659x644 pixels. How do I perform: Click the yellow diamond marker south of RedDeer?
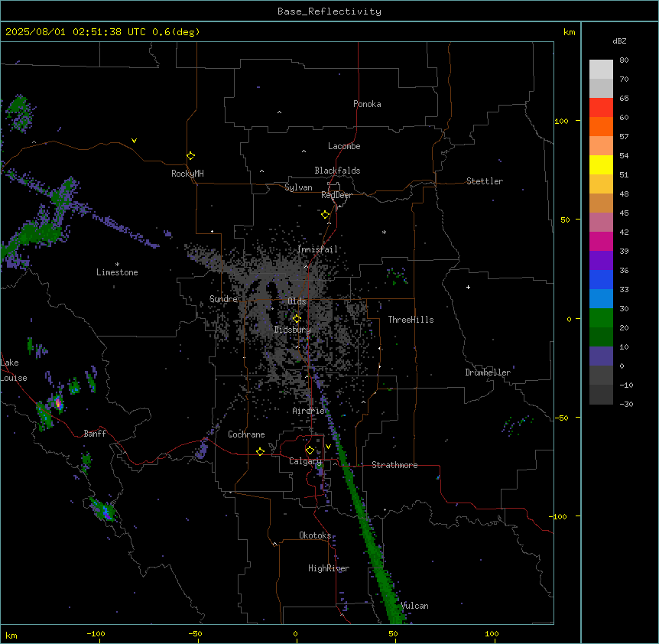326,215
